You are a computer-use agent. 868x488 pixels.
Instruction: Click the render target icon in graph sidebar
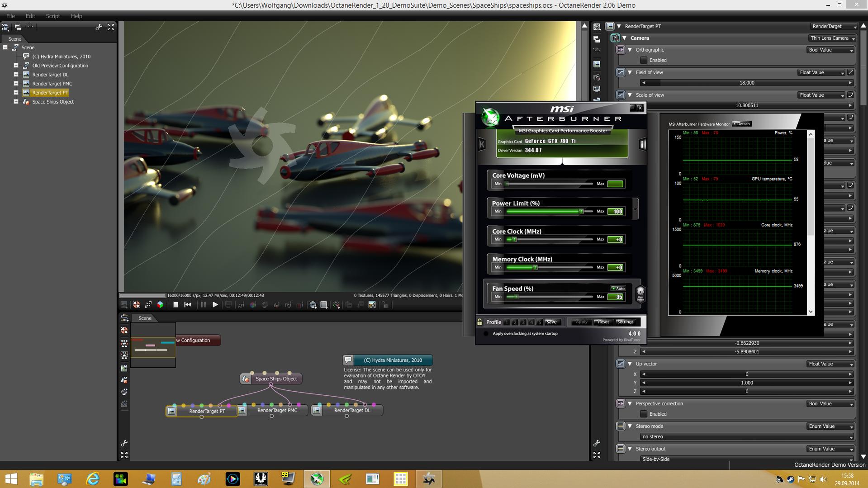click(x=124, y=368)
